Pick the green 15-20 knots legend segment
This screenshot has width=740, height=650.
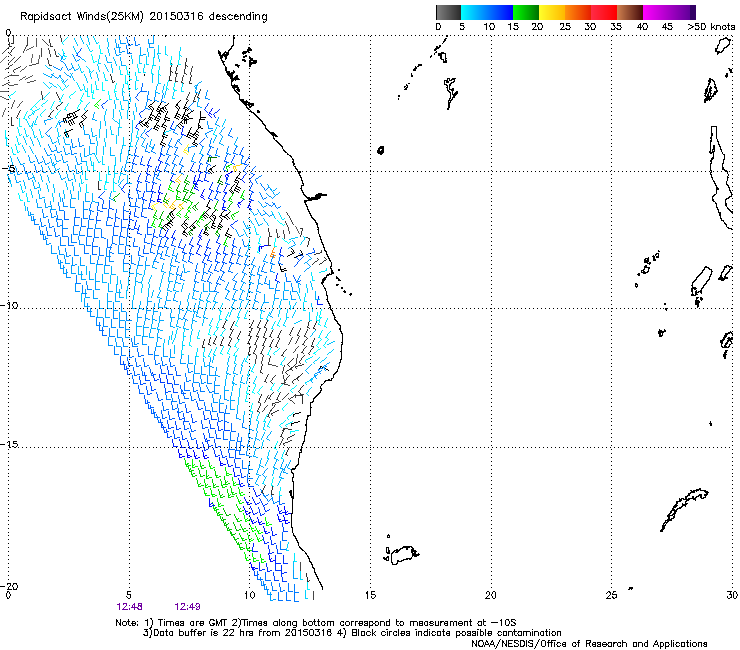click(x=526, y=12)
